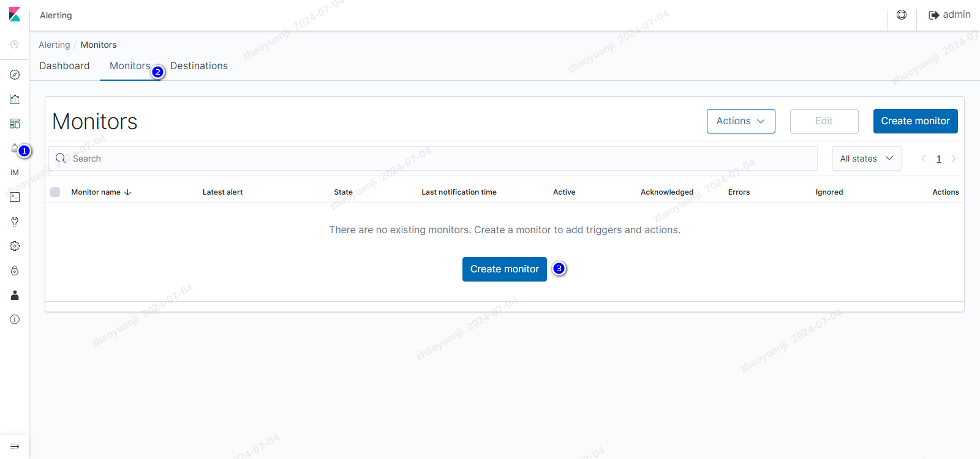This screenshot has width=980, height=459.
Task: Click Create monitor in header
Action: [x=916, y=121]
